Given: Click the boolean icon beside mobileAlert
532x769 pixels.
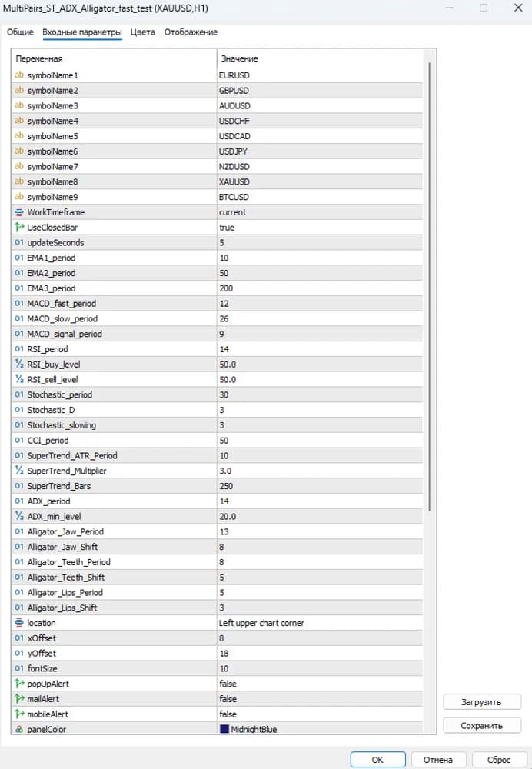Looking at the screenshot, I should 19,714.
